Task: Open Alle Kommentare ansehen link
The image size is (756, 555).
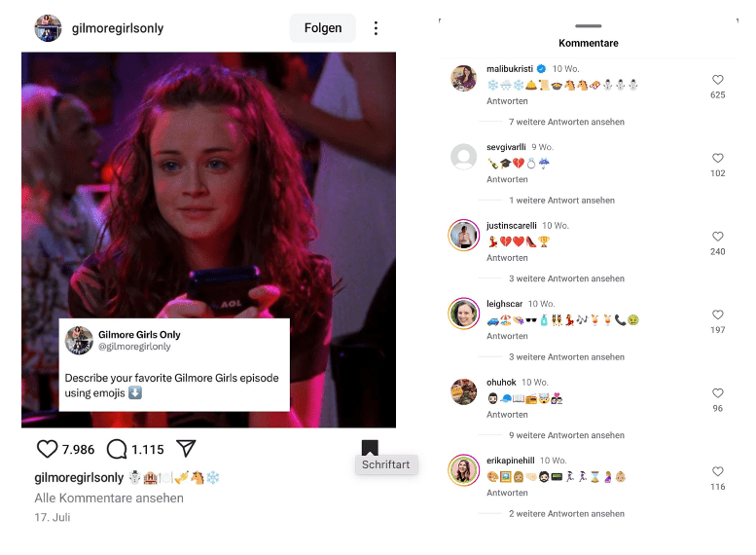Action: tap(109, 499)
